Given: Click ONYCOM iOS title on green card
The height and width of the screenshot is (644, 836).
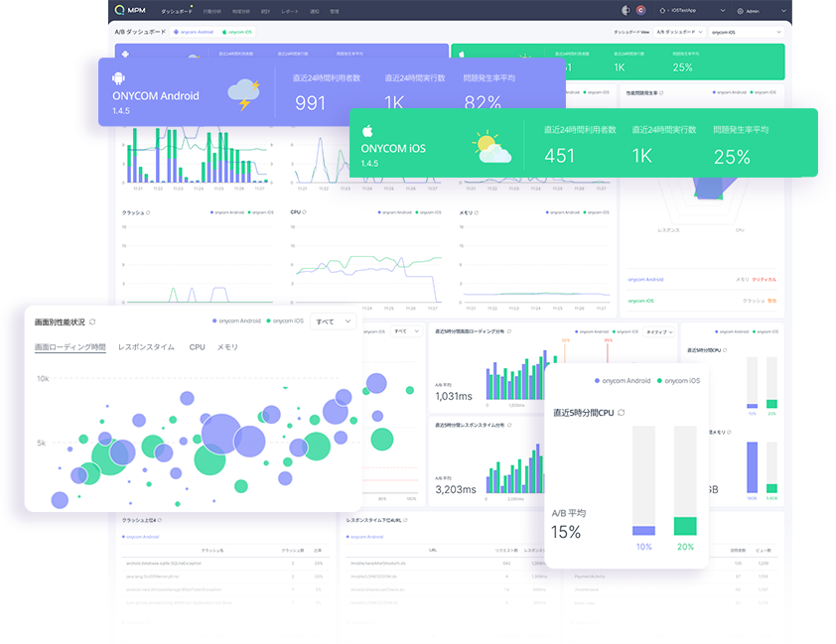Looking at the screenshot, I should (393, 149).
